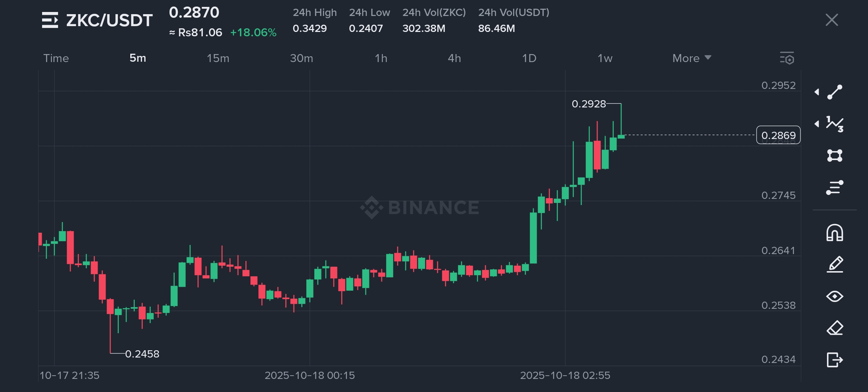Select the rectangle shape drawing tool
The width and height of the screenshot is (868, 392).
tap(835, 155)
